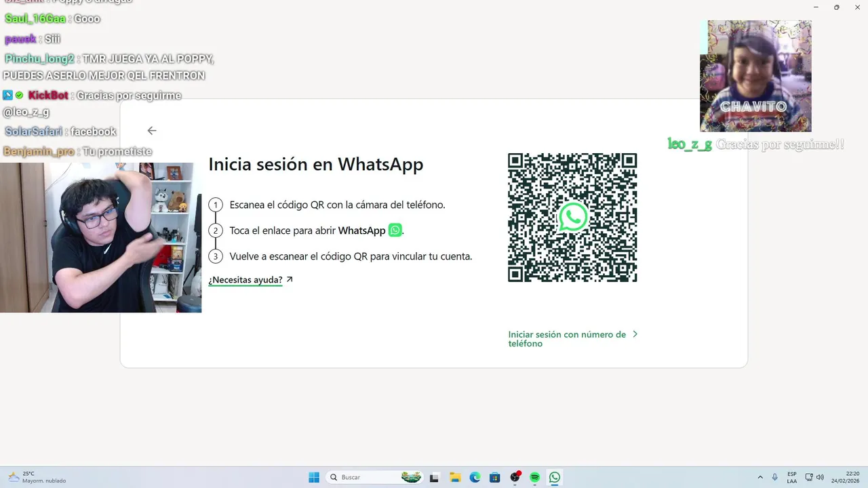Click the "Inicia sesión en WhatsApp" heading
Viewport: 868px width, 488px height.
click(x=316, y=164)
